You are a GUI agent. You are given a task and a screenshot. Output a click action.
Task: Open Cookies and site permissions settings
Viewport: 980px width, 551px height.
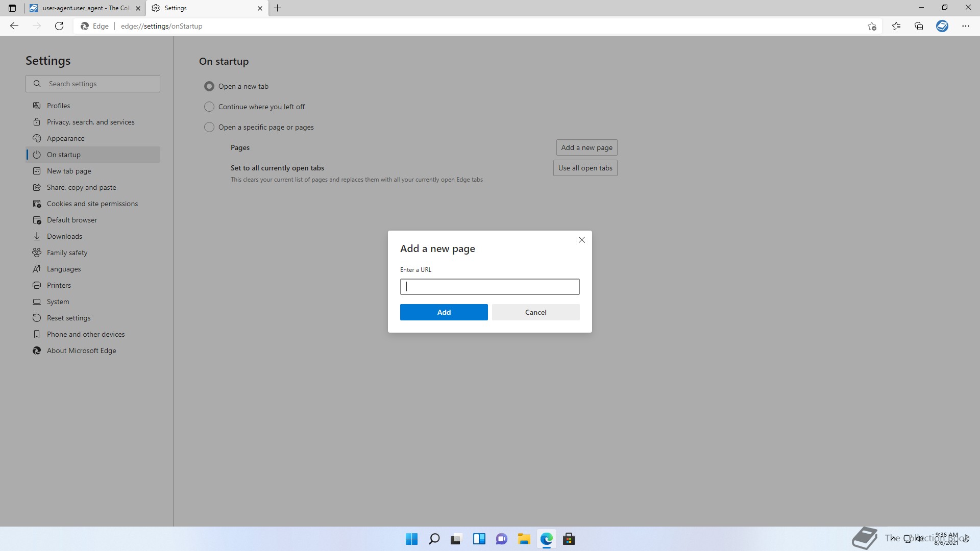(x=92, y=204)
